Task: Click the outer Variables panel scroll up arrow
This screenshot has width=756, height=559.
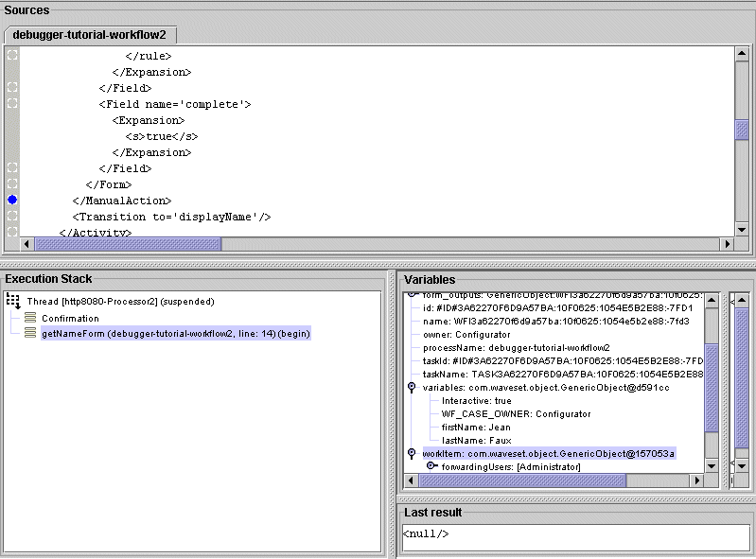Action: click(742, 300)
